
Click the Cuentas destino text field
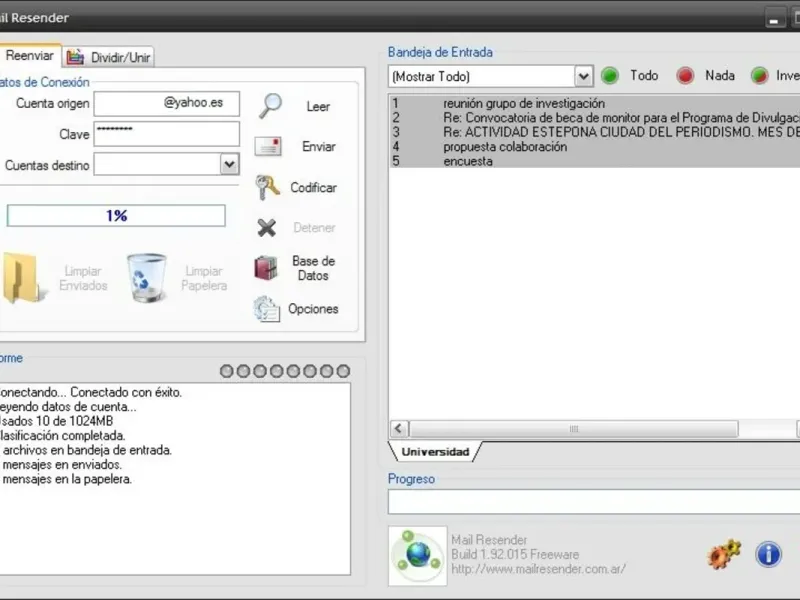tap(157, 164)
